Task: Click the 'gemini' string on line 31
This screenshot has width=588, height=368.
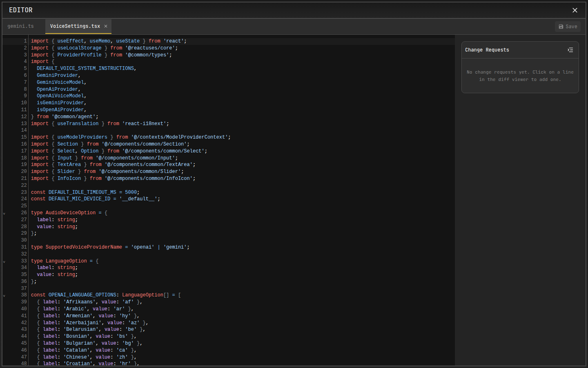Action: point(175,247)
